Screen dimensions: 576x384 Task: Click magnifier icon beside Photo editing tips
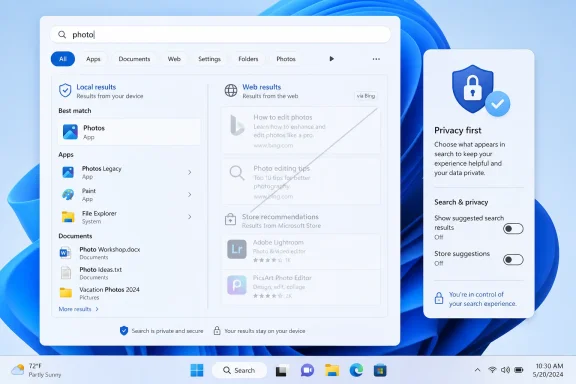tap(237, 173)
